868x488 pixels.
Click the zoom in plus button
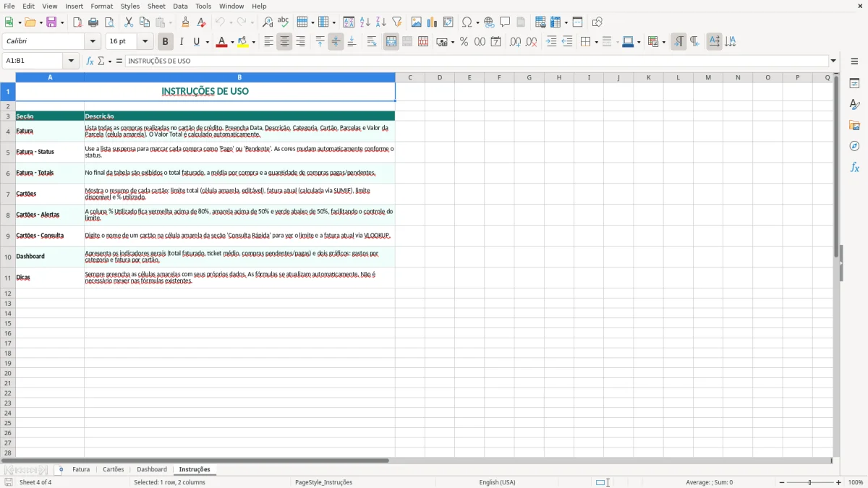pos(838,482)
